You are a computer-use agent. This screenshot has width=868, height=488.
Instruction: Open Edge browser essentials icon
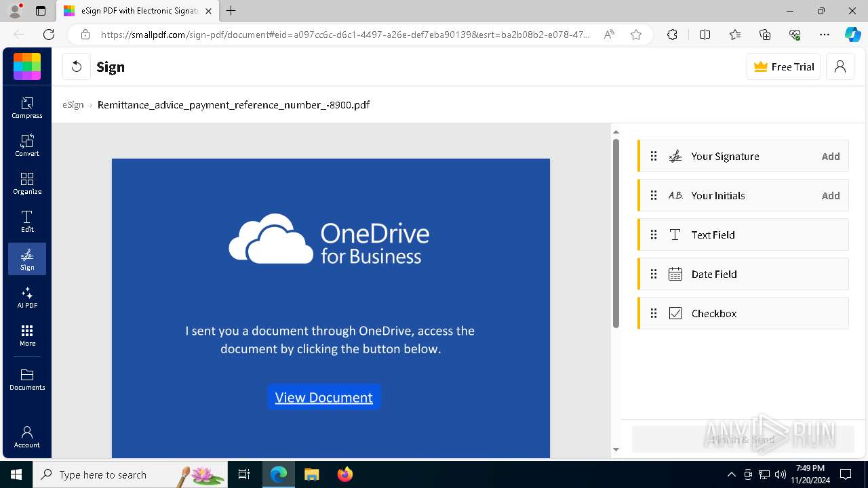tap(795, 35)
